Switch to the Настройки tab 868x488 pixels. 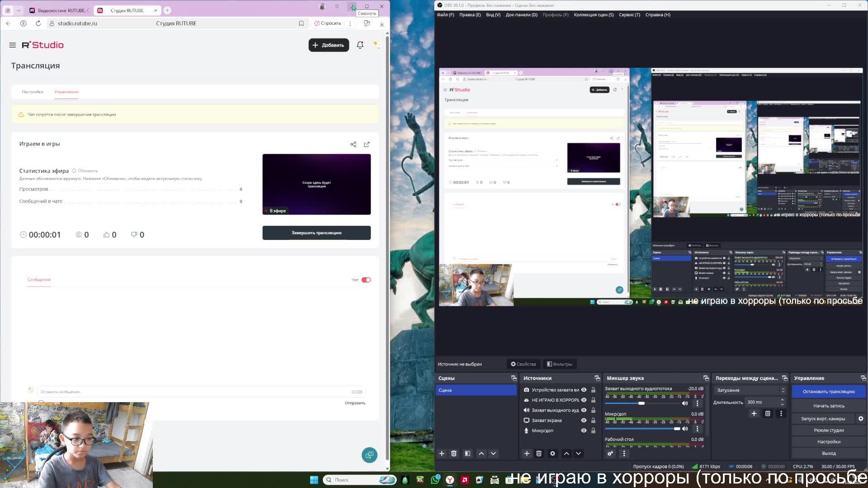(x=33, y=92)
